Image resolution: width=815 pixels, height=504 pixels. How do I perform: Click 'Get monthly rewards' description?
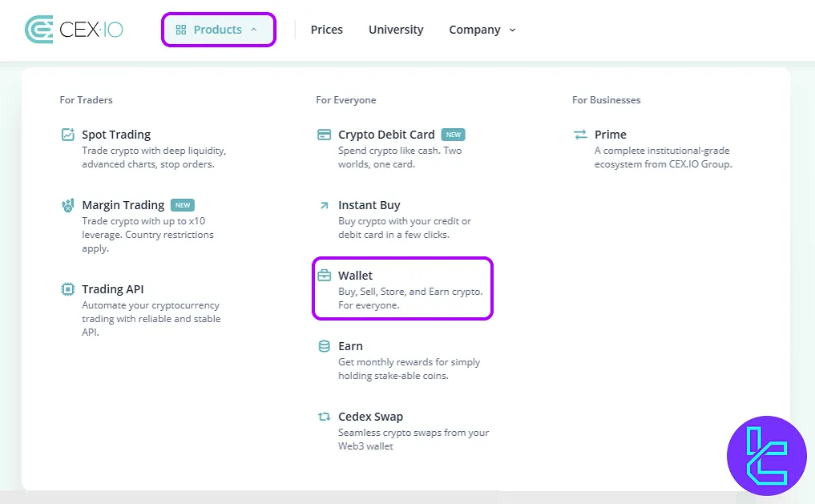tap(409, 369)
